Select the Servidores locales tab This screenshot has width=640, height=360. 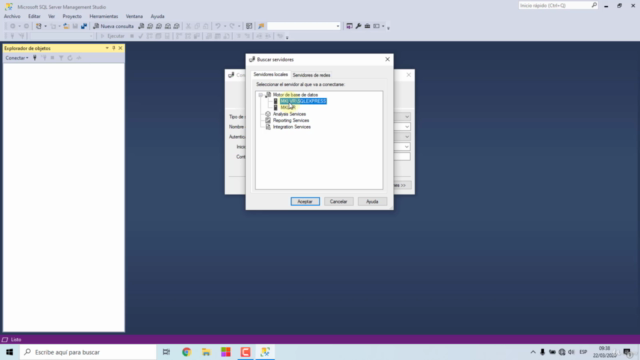click(x=271, y=75)
